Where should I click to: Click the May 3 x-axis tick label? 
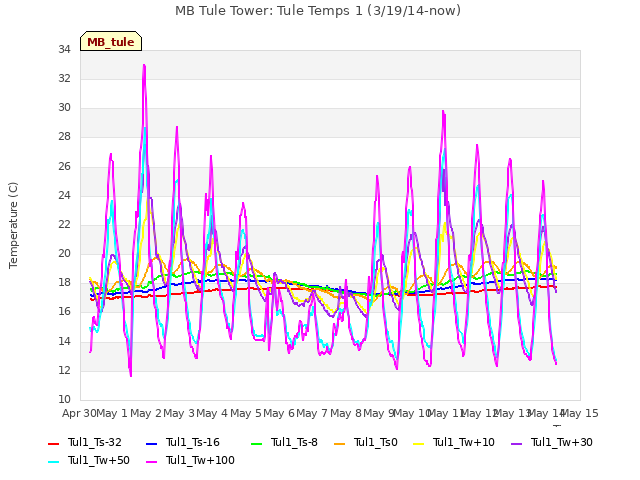[179, 413]
